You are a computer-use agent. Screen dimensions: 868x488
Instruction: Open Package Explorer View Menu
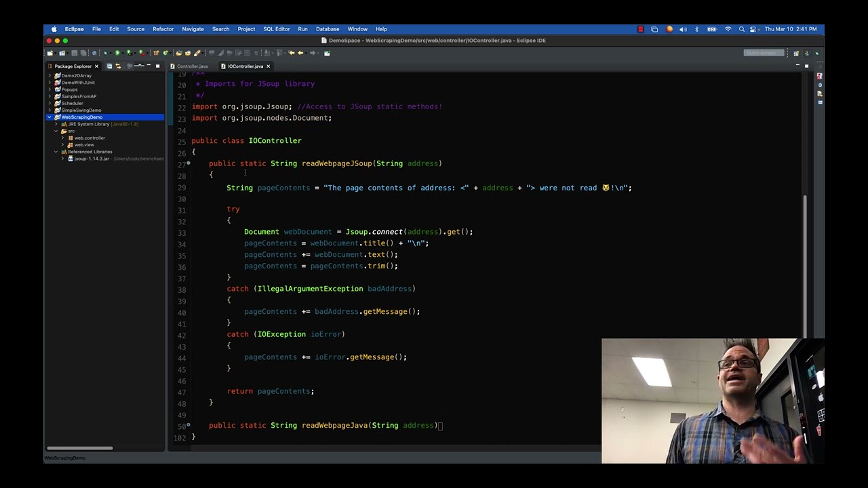click(139, 66)
